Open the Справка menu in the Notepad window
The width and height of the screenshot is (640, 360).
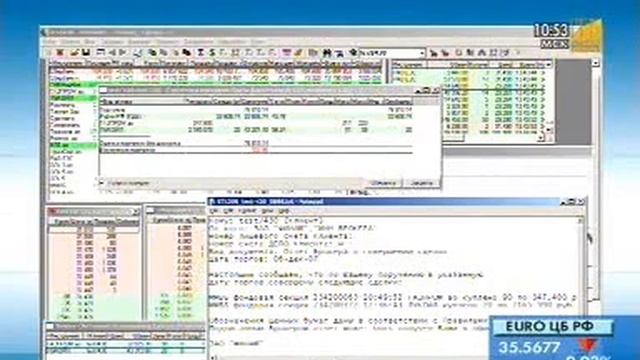coord(284,211)
